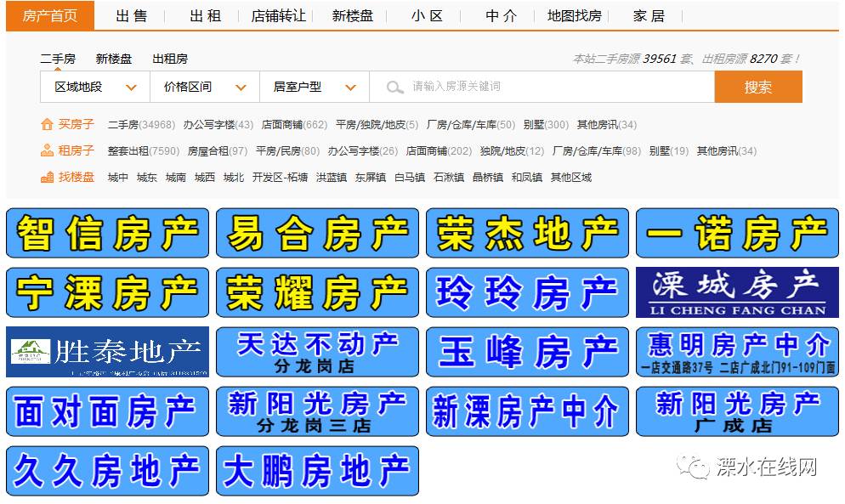
Task: Click the orange 搜索 search button
Action: 757,86
